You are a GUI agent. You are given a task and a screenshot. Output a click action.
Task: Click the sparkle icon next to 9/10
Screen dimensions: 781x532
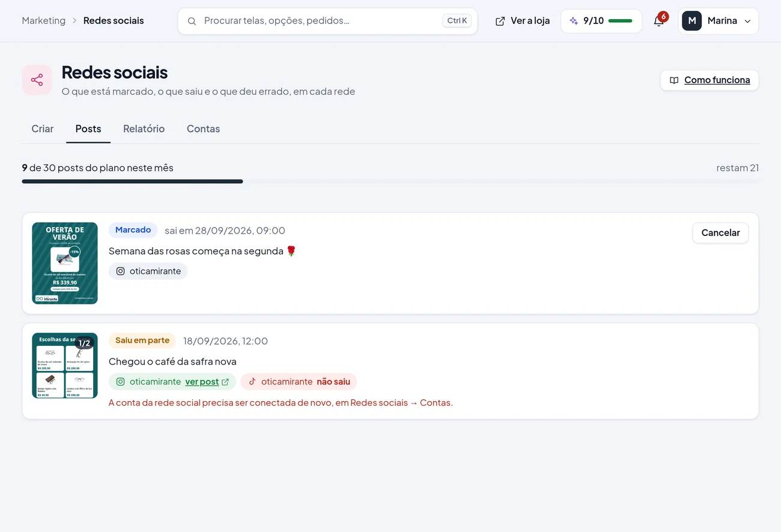[x=574, y=21]
